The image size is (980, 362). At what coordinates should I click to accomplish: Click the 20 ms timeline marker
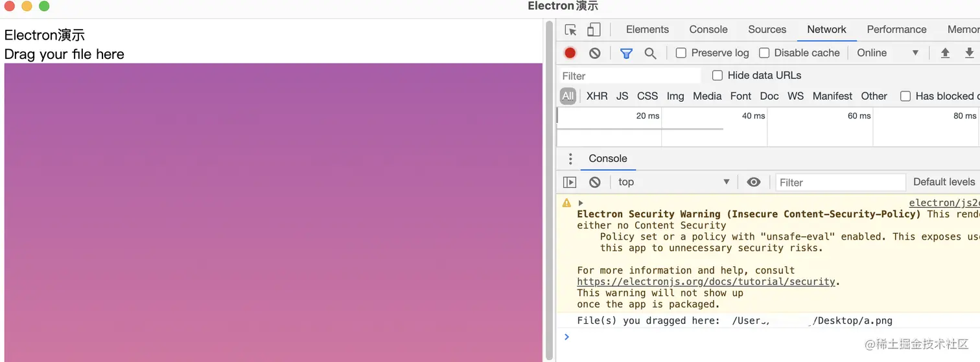(647, 116)
